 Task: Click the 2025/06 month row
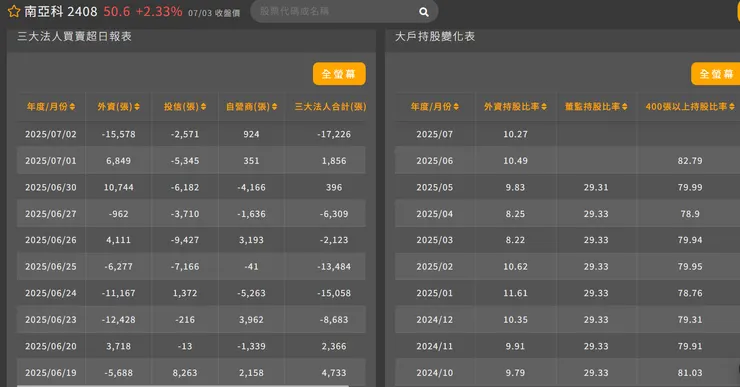point(567,160)
